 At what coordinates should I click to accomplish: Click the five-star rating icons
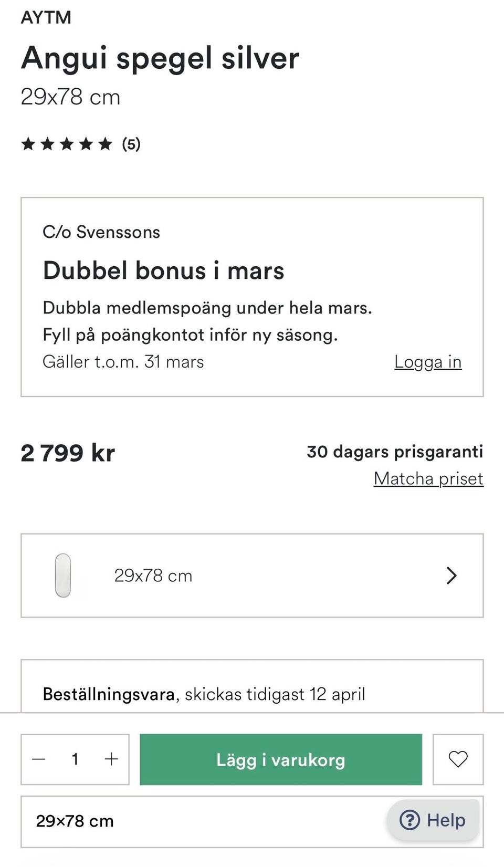click(67, 144)
